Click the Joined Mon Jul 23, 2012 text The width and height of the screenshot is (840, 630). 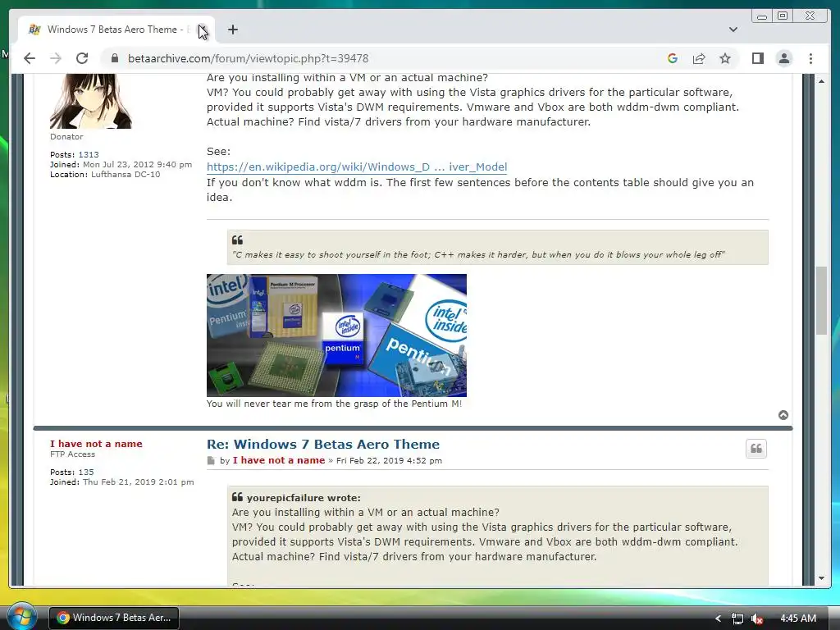click(121, 164)
